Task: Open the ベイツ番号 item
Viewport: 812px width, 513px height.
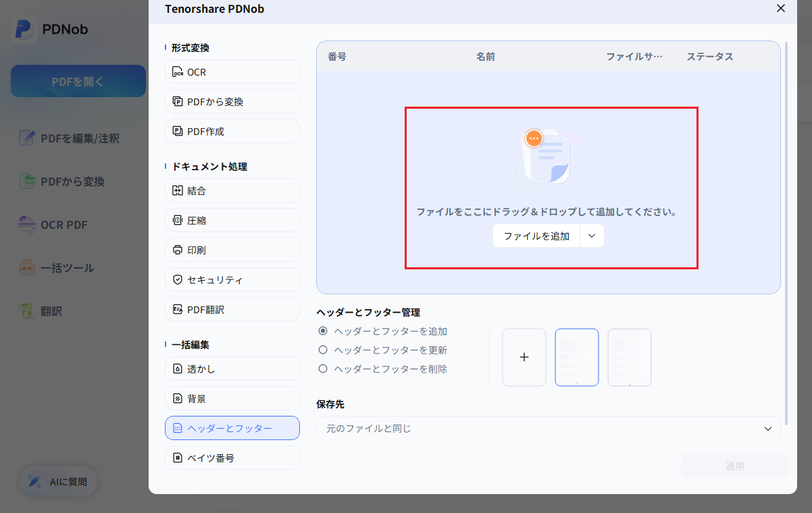Action: point(232,458)
